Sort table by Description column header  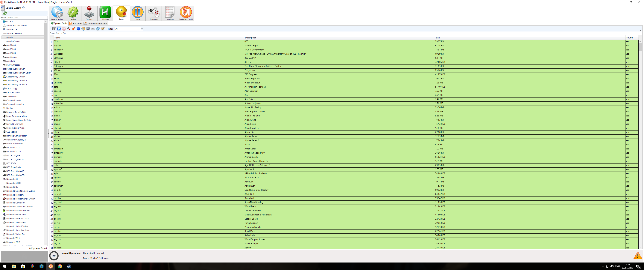pyautogui.click(x=339, y=37)
